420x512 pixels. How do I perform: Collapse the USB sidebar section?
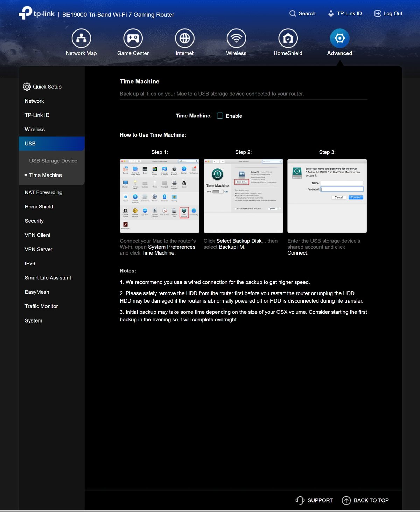(x=52, y=144)
